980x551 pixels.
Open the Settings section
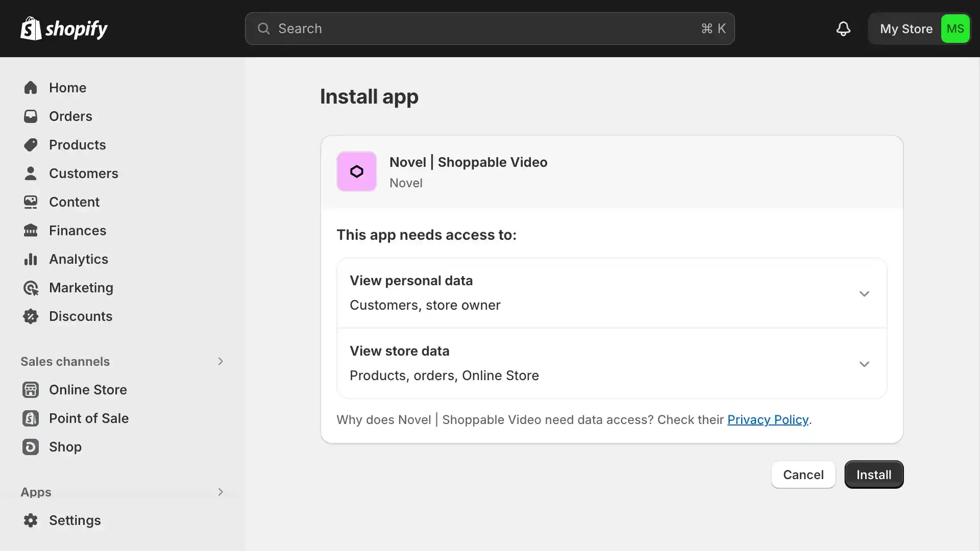(x=75, y=520)
